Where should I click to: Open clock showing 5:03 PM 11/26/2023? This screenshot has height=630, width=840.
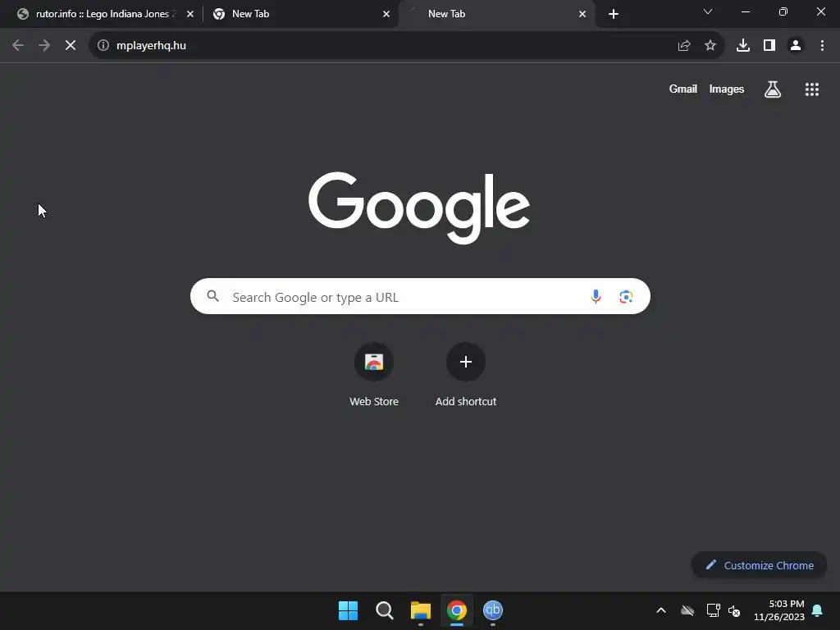click(779, 610)
